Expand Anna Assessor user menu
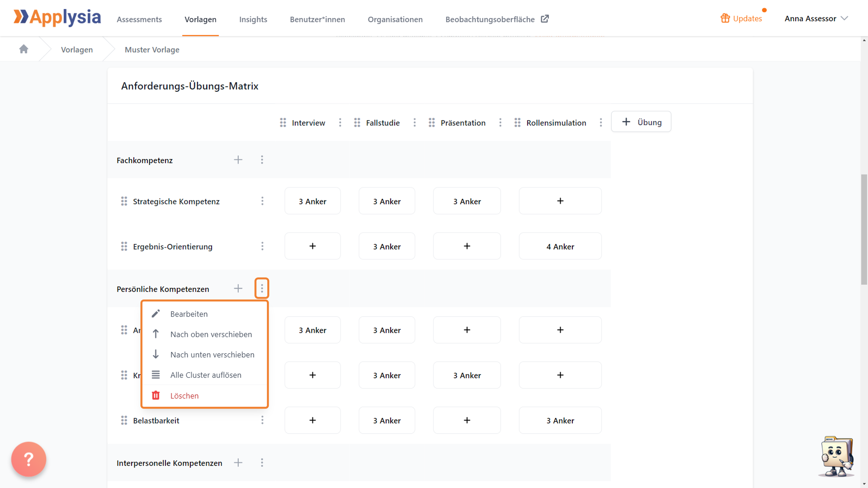The width and height of the screenshot is (868, 488). click(816, 19)
